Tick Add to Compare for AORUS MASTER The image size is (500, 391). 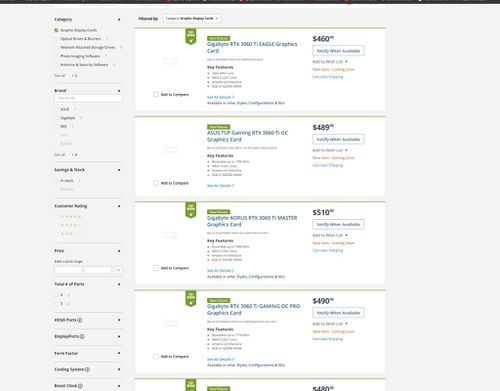pyautogui.click(x=156, y=268)
